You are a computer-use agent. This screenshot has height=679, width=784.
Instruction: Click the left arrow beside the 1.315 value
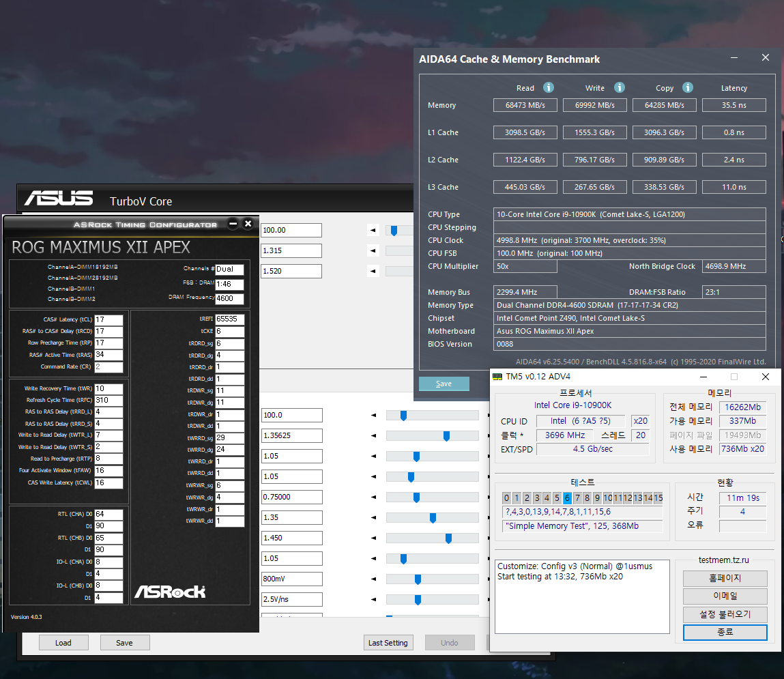[373, 250]
